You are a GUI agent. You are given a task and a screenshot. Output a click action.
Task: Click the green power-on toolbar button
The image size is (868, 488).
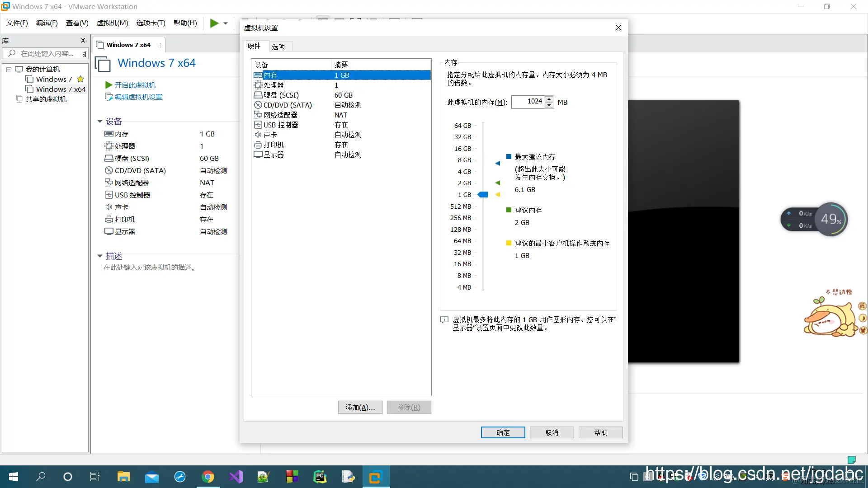[215, 23]
